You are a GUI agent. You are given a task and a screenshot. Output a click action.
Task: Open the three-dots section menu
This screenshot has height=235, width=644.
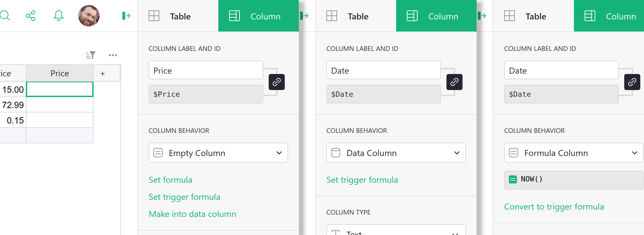(x=113, y=55)
